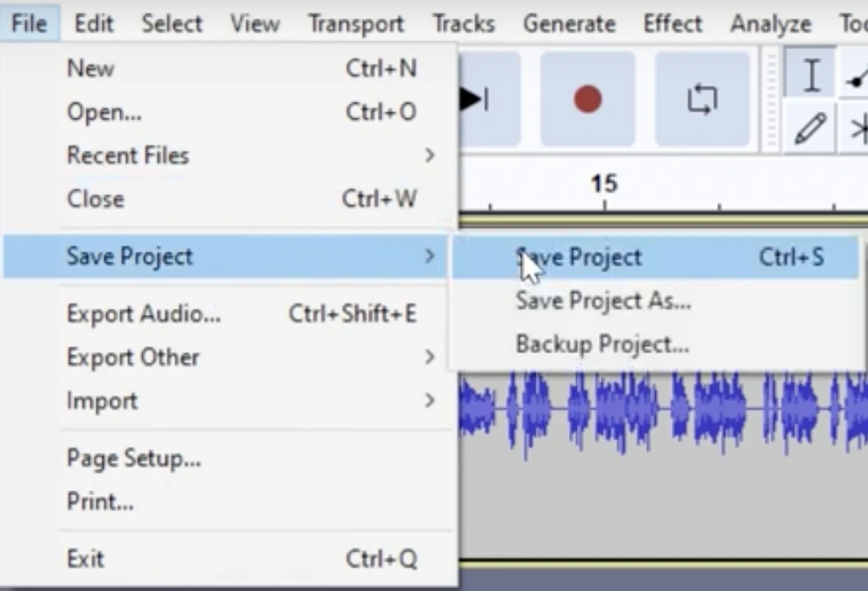This screenshot has width=868, height=591.
Task: Select the Selection (I-beam) tool
Action: (811, 76)
